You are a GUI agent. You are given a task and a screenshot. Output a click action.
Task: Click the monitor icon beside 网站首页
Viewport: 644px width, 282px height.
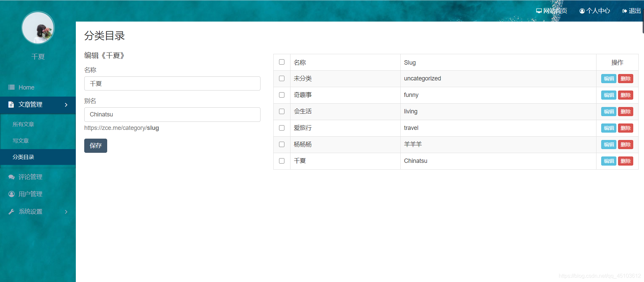click(539, 11)
